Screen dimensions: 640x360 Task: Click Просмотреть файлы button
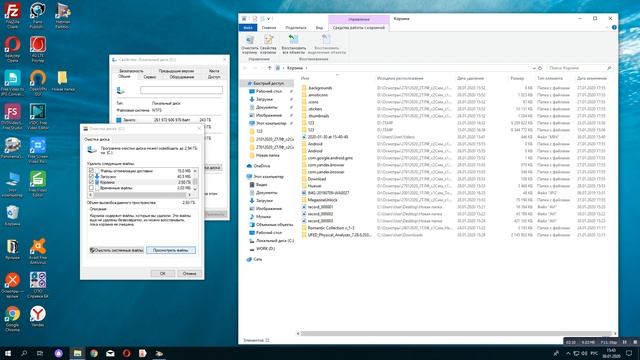[171, 250]
